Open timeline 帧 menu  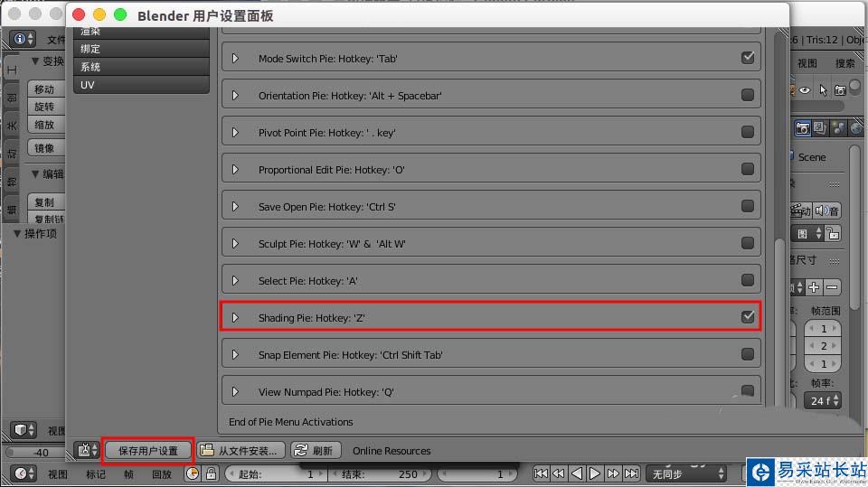coord(128,474)
